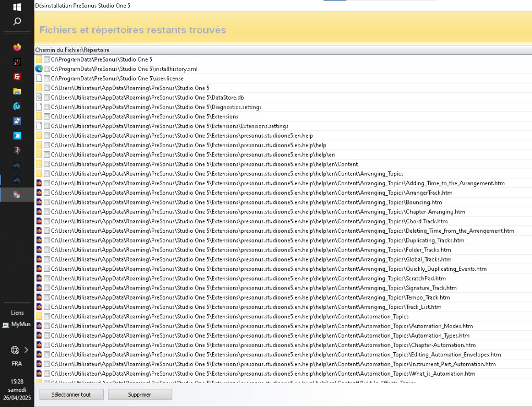
Task: Tick the checkbox for installhistory.xml
Action: pos(47,69)
